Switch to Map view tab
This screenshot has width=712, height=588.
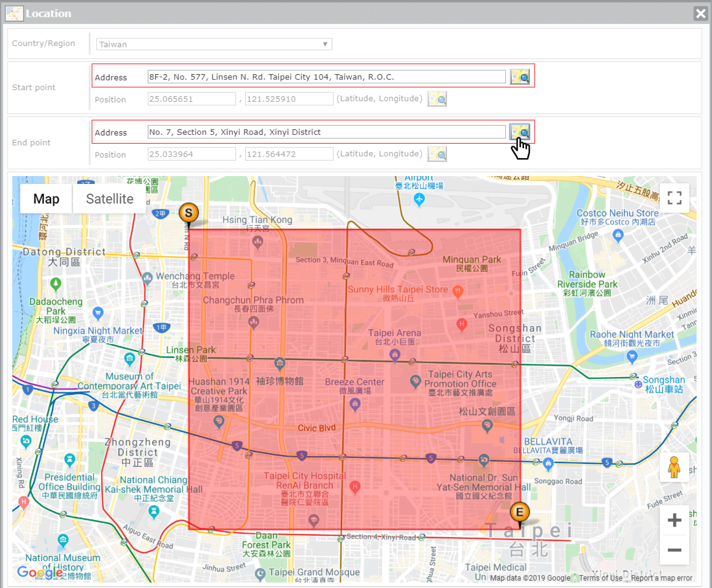(x=46, y=199)
